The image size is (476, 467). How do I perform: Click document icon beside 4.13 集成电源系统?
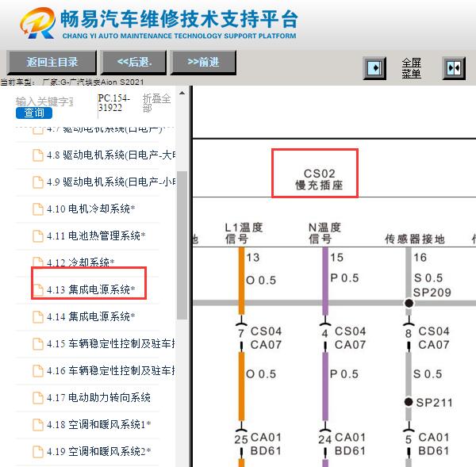click(x=38, y=289)
